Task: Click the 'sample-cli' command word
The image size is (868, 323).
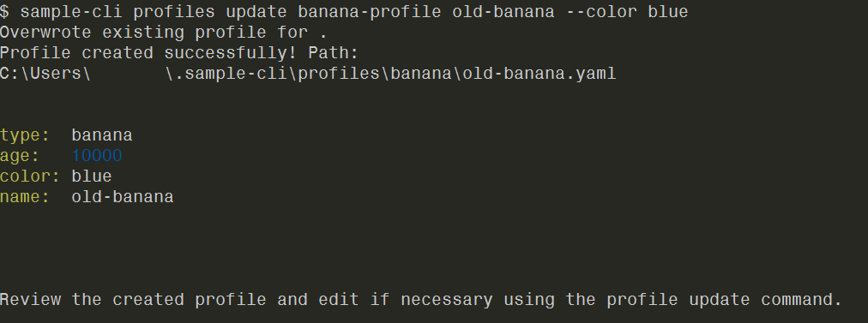Action: tap(71, 12)
